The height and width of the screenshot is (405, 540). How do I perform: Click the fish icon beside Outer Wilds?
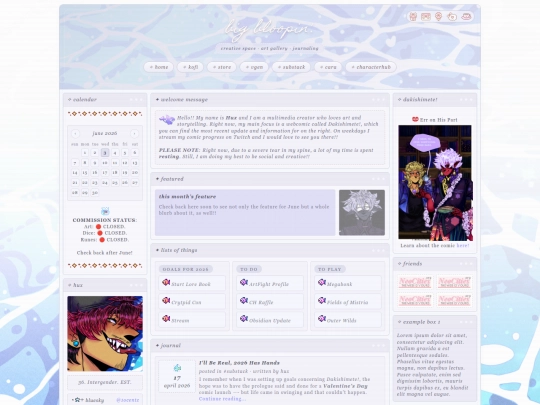(322, 319)
